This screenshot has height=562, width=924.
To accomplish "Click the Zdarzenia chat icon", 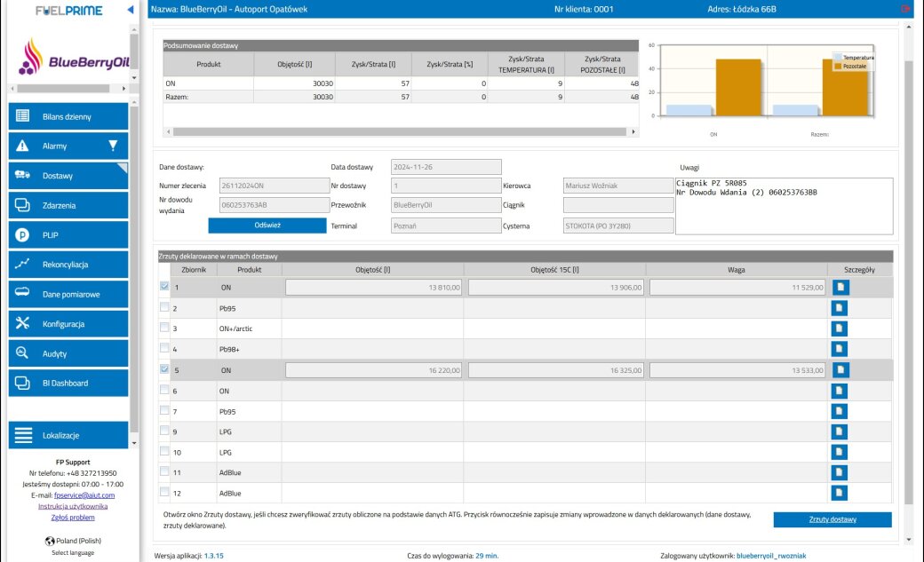I will 22,205.
